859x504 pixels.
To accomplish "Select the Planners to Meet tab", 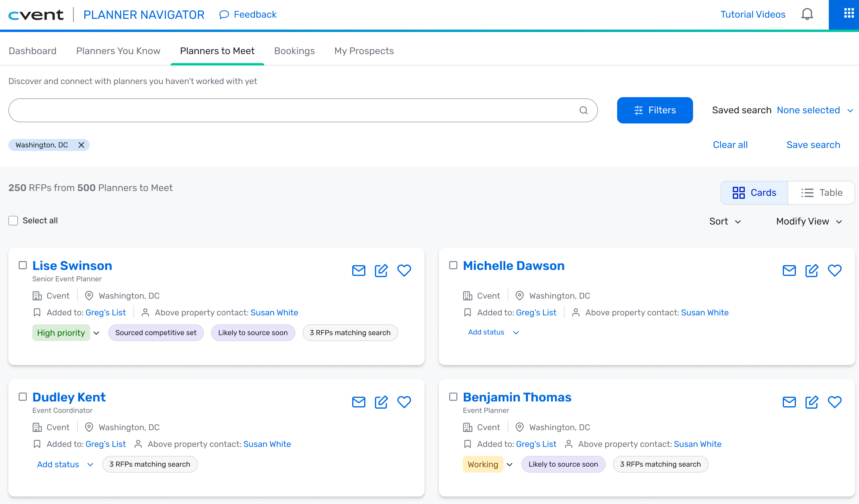I will (217, 51).
